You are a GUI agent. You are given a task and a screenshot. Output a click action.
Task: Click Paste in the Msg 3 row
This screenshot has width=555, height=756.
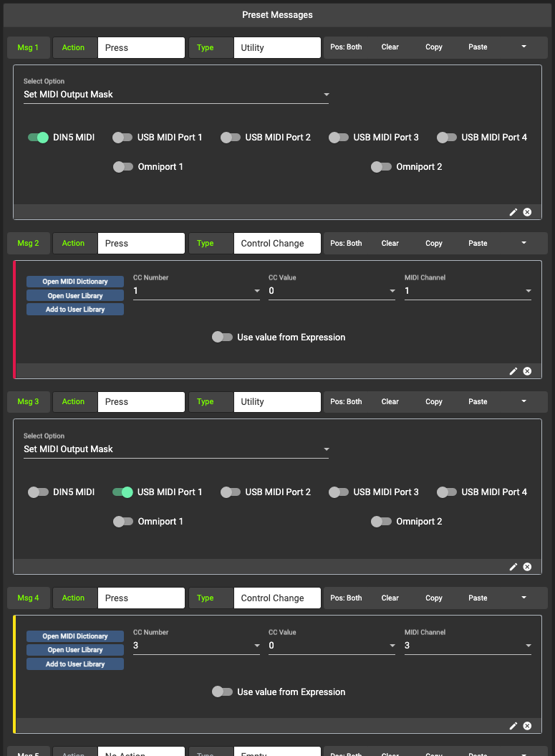[478, 402]
